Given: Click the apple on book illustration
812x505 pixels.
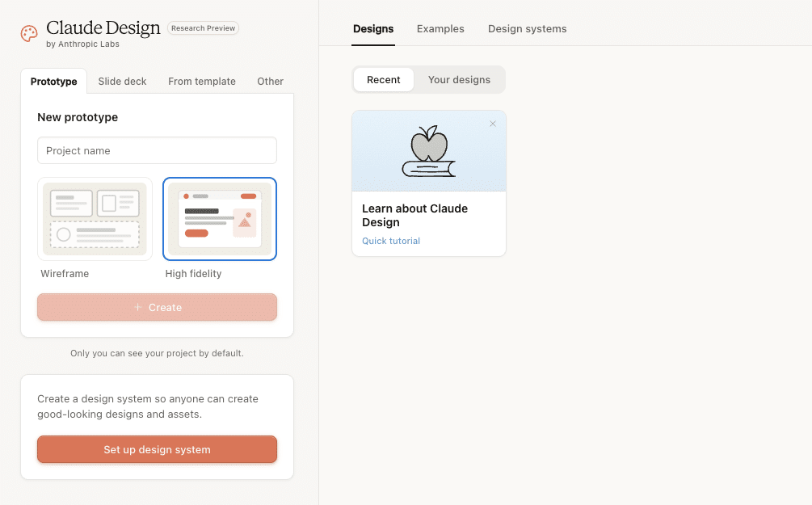Looking at the screenshot, I should [429, 151].
